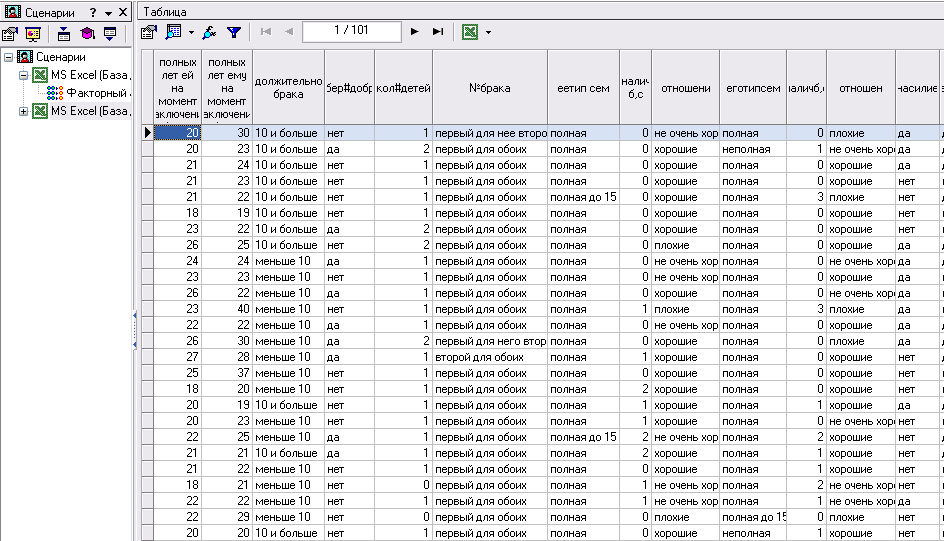The width and height of the screenshot is (944, 541).
Task: Click the Сценарии panel title
Action: (50, 13)
